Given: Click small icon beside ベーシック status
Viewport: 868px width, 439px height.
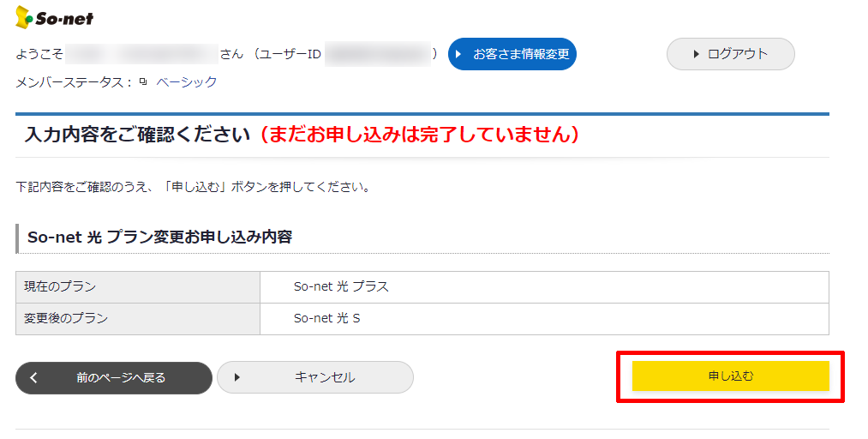Looking at the screenshot, I should tap(143, 82).
